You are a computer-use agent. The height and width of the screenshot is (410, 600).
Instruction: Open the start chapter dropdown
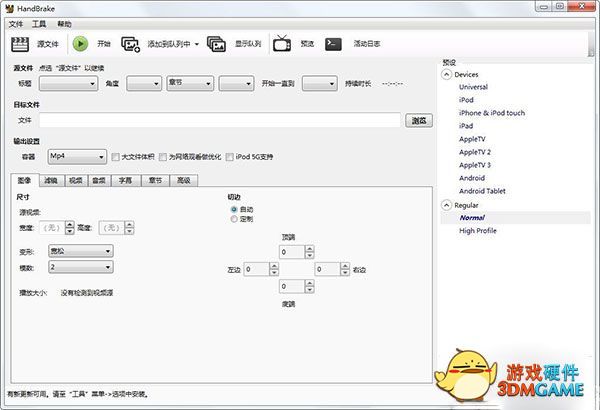[236, 83]
